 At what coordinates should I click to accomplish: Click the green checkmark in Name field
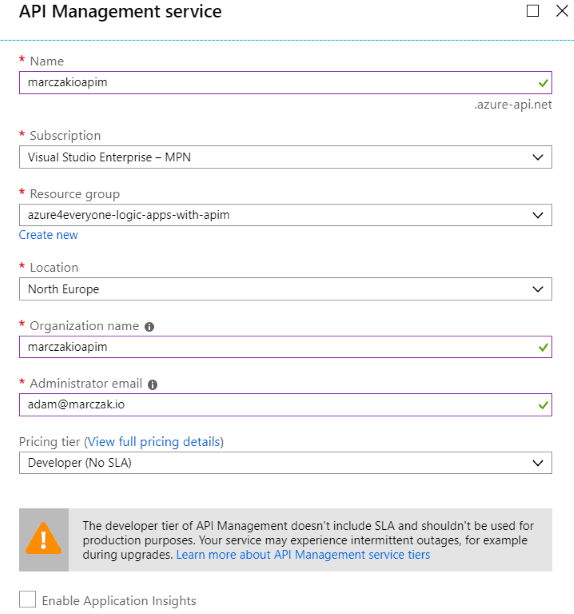tap(543, 83)
